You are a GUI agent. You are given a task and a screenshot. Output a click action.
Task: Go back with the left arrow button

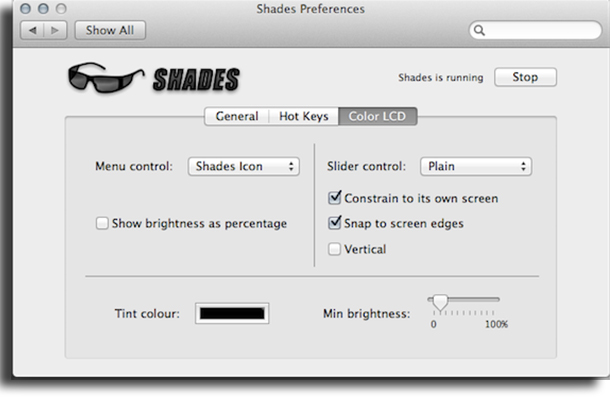pyautogui.click(x=32, y=30)
